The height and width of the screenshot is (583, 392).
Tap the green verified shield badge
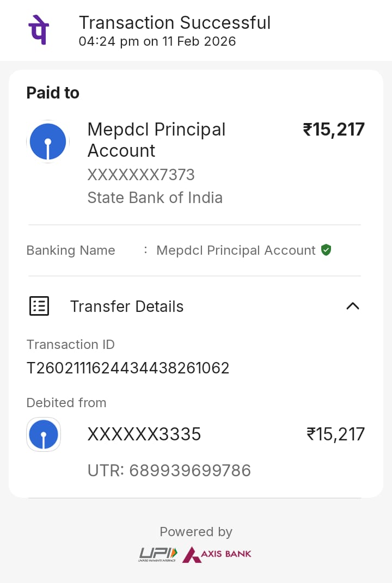pyautogui.click(x=326, y=250)
